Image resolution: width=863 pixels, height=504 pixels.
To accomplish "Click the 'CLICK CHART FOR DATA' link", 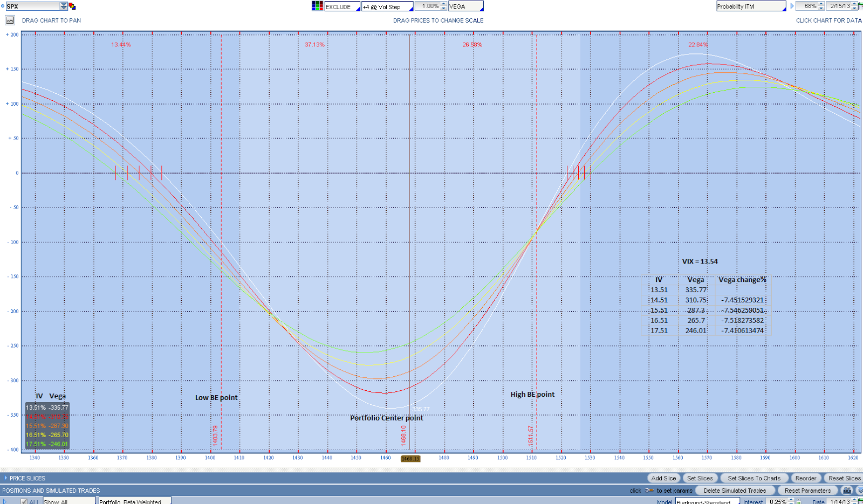I will (x=829, y=20).
